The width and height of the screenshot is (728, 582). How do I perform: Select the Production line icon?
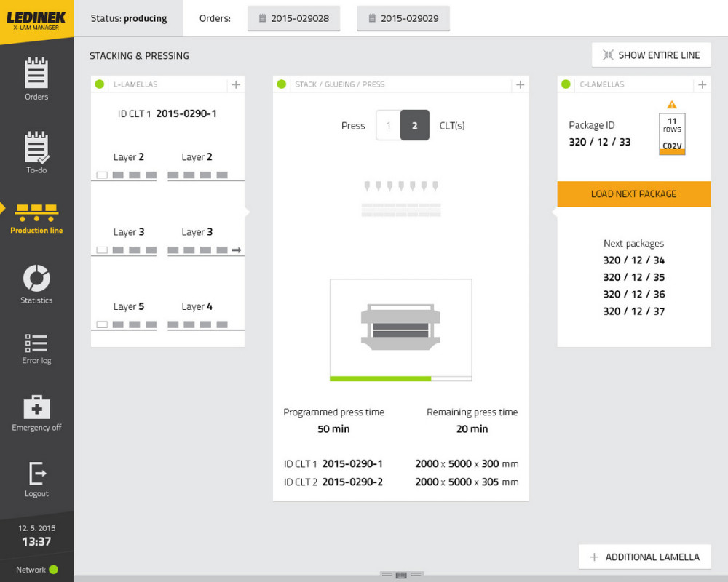click(x=36, y=212)
